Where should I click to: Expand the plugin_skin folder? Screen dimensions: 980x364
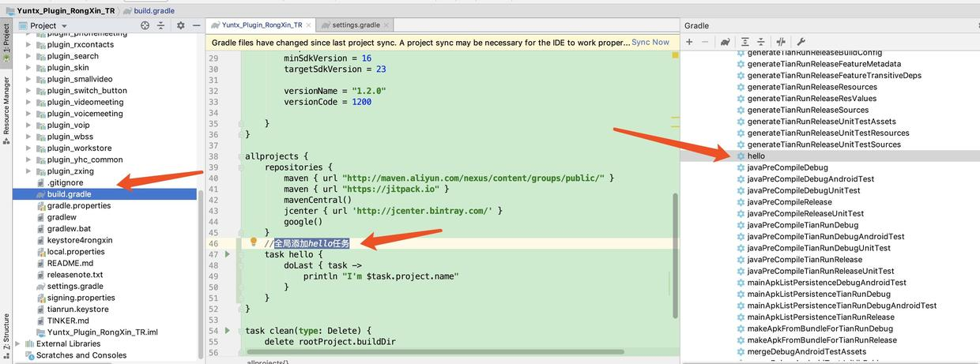[x=28, y=68]
